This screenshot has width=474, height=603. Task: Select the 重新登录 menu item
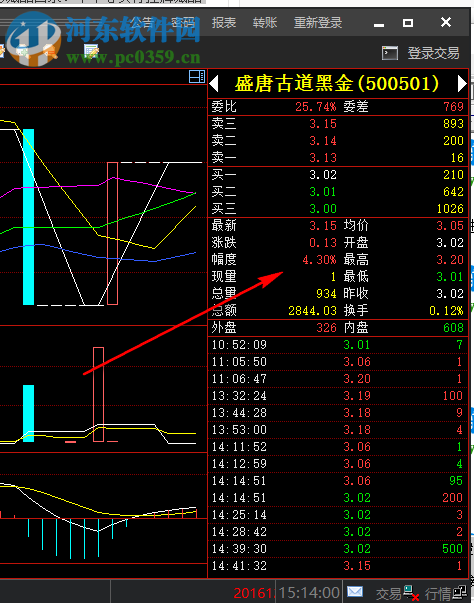pyautogui.click(x=318, y=23)
